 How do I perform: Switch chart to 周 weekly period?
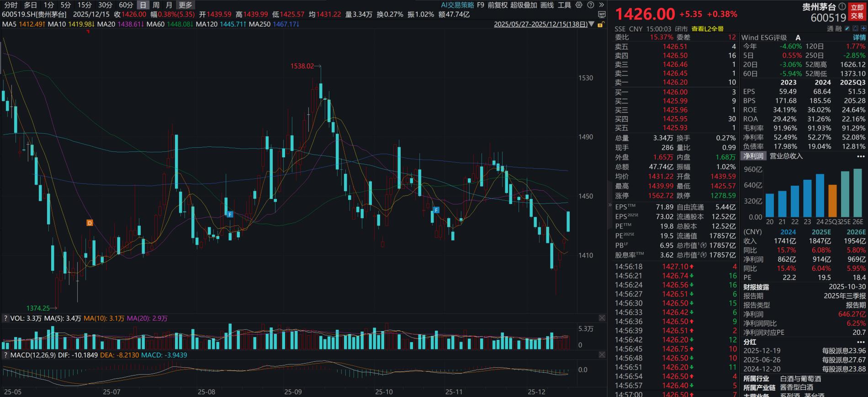point(156,5)
